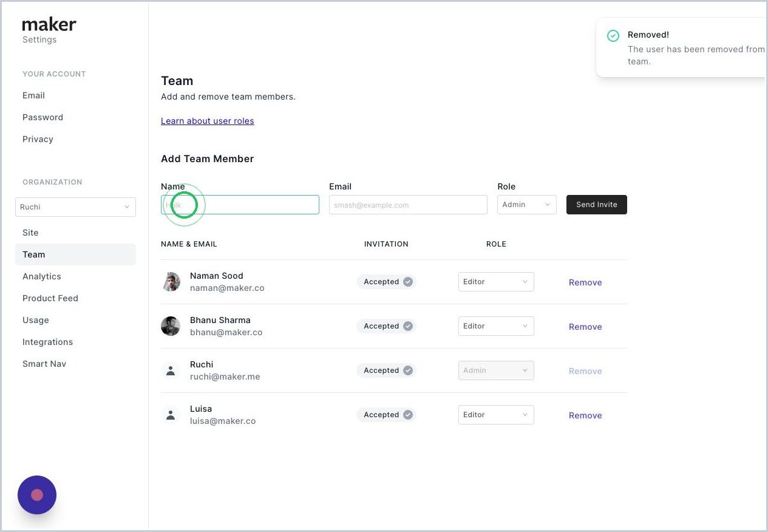Change Luisa's Editor role dropdown
The height and width of the screenshot is (532, 768).
click(x=496, y=415)
